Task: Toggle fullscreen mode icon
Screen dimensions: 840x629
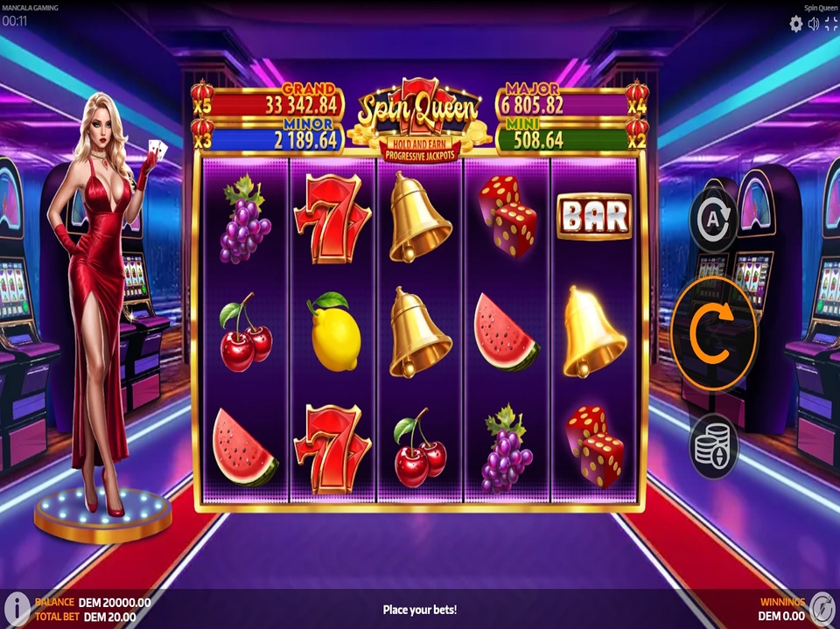Action: 831,24
